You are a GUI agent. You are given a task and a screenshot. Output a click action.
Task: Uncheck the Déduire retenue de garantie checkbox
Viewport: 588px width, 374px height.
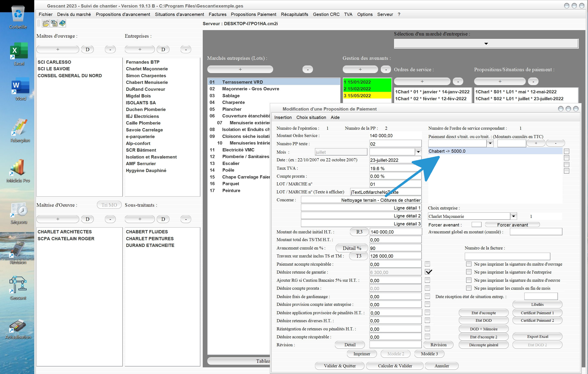point(428,272)
